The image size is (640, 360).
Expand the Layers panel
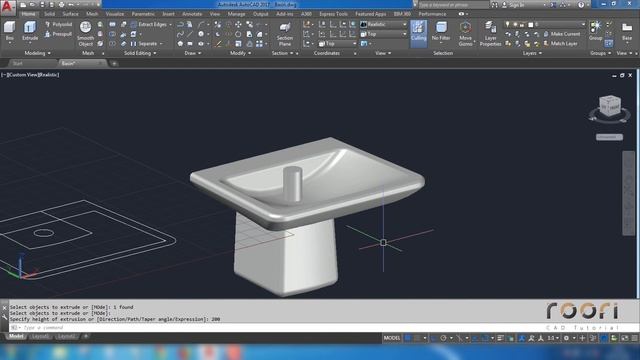[x=532, y=53]
